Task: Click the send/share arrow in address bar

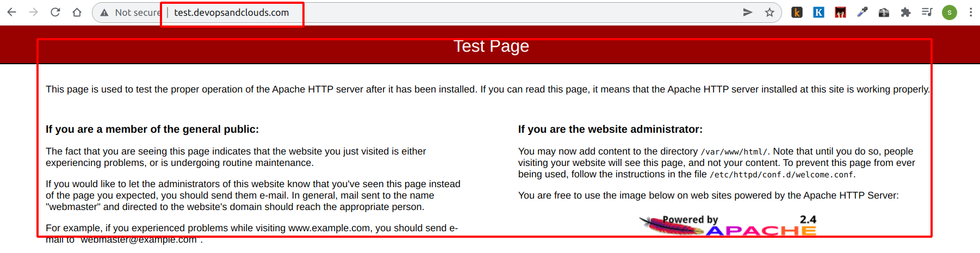Action: point(748,12)
